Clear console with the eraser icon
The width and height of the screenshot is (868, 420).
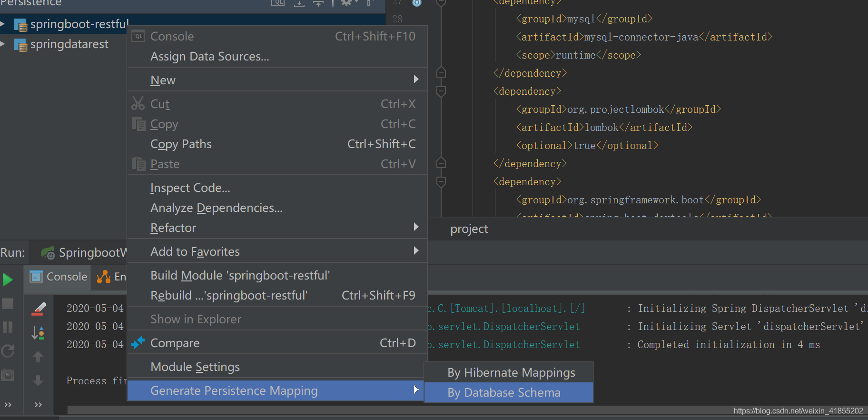click(38, 309)
